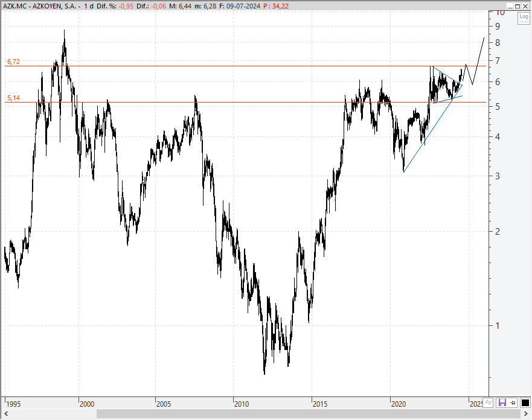The image size is (532, 420).
Task: Click the 2005 time axis label
Action: tap(164, 404)
